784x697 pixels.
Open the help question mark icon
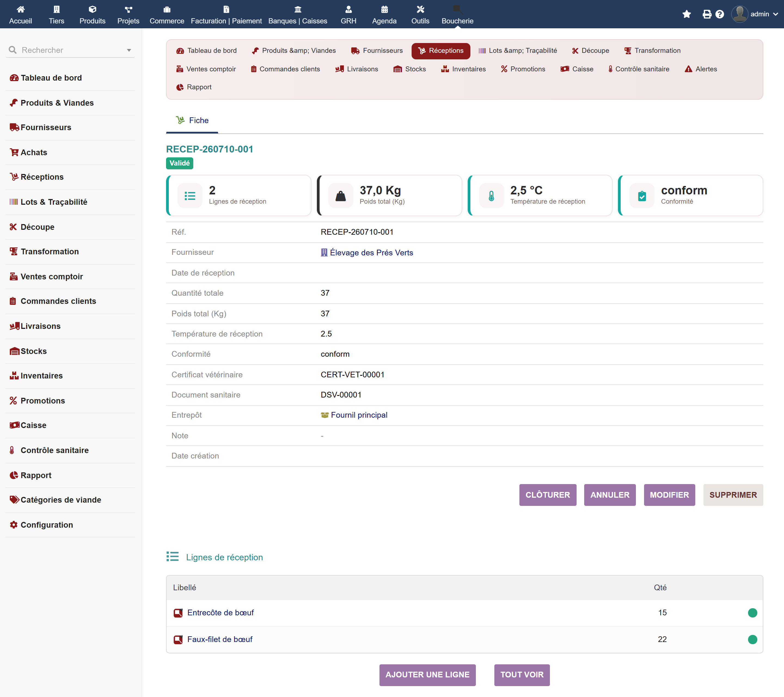[x=719, y=14]
